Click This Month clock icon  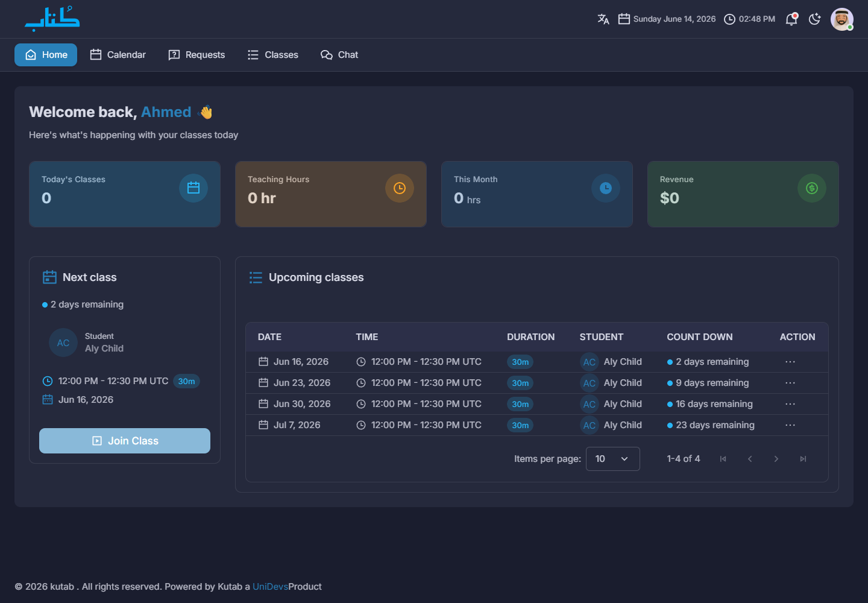pyautogui.click(x=606, y=188)
